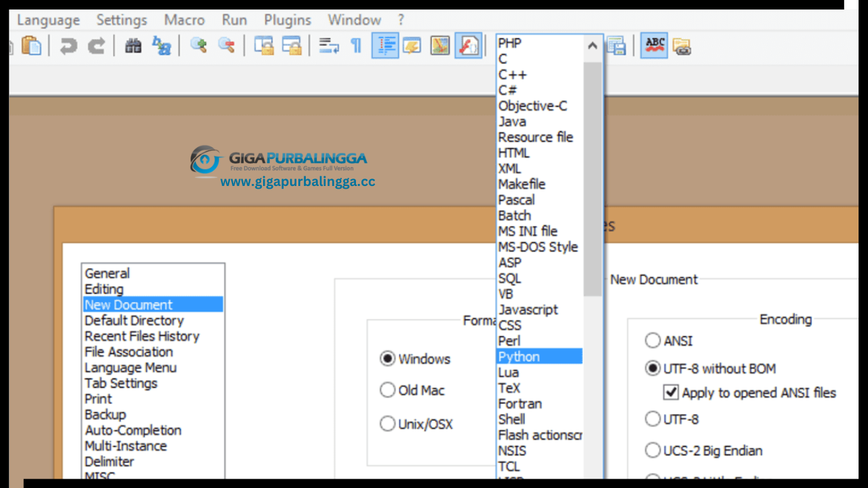Open the ? help menu
The height and width of the screenshot is (488, 868).
click(x=401, y=20)
